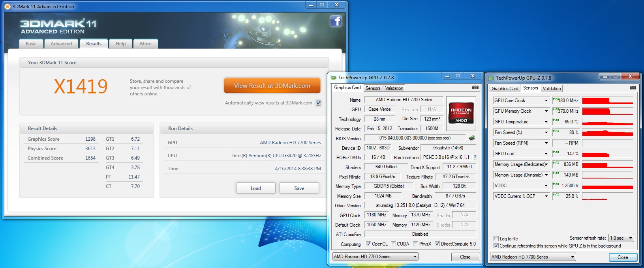Open GPU Core Clock sensor dropdown

tap(546, 100)
